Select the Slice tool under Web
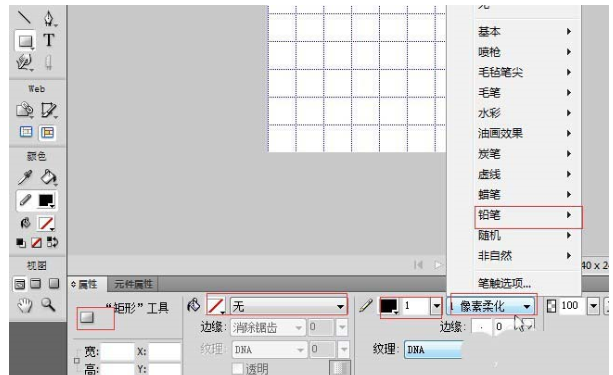 (x=48, y=110)
